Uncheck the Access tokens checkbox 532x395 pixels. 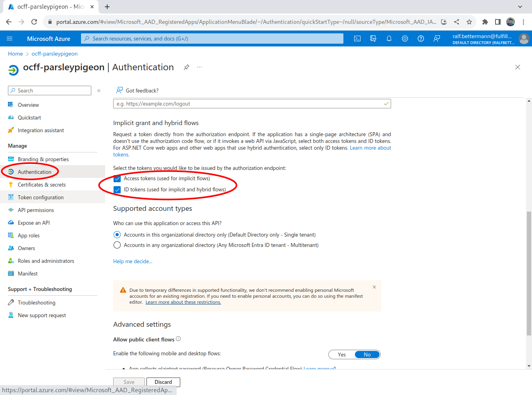point(117,179)
